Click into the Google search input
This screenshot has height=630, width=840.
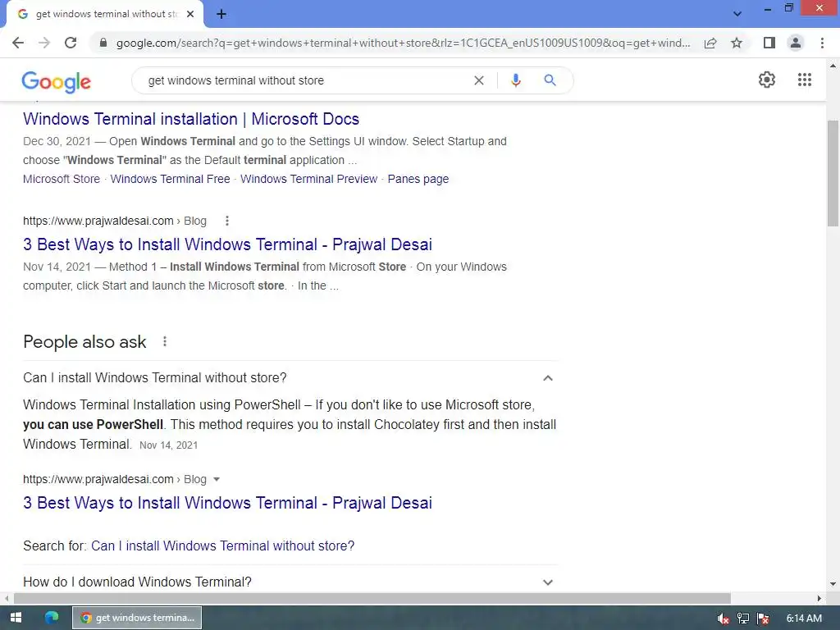(305, 80)
